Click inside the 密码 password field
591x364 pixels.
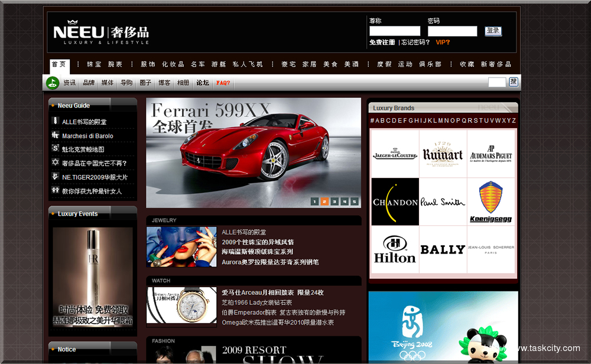click(x=453, y=31)
